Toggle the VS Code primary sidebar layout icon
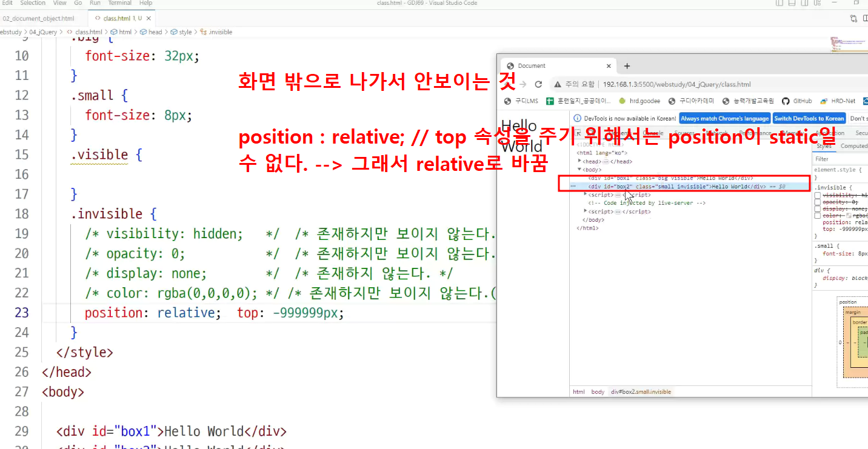 (780, 3)
